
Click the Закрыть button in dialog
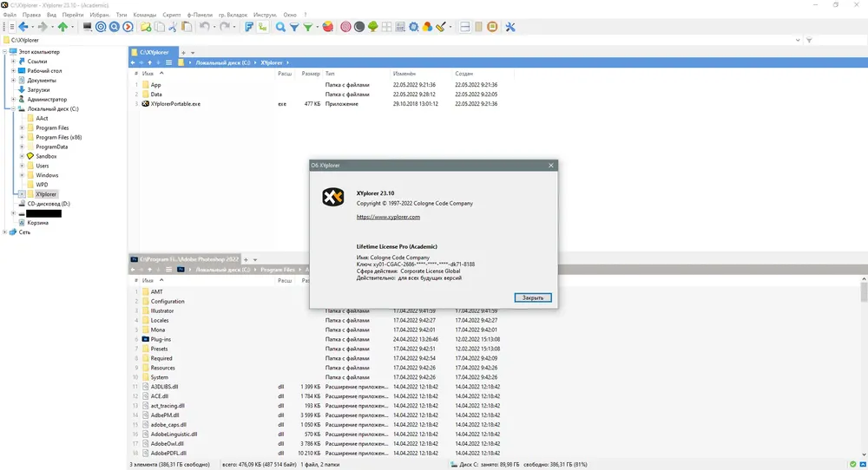532,297
